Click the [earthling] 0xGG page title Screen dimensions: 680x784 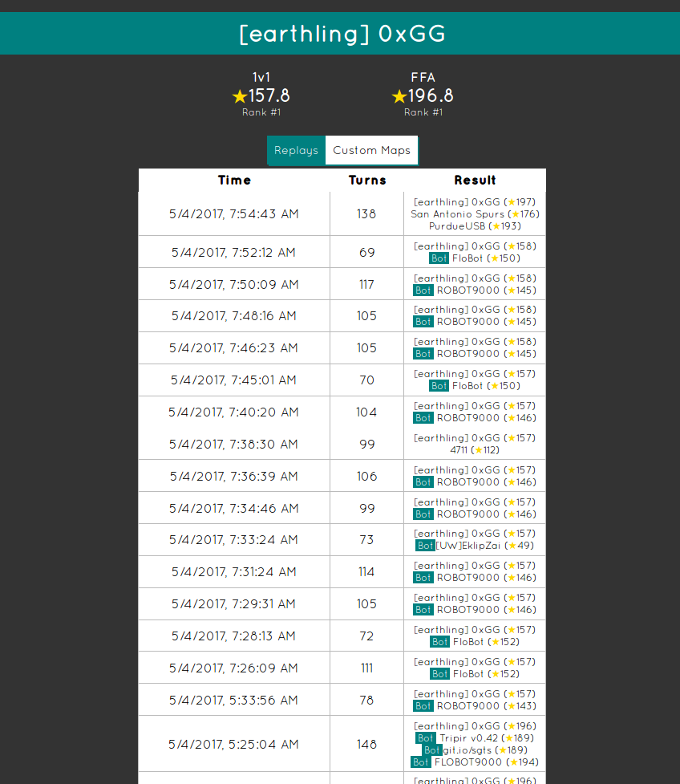pyautogui.click(x=342, y=34)
